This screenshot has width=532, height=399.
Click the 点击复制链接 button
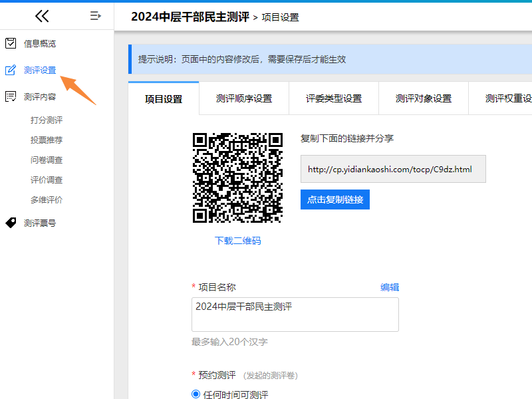(x=335, y=199)
